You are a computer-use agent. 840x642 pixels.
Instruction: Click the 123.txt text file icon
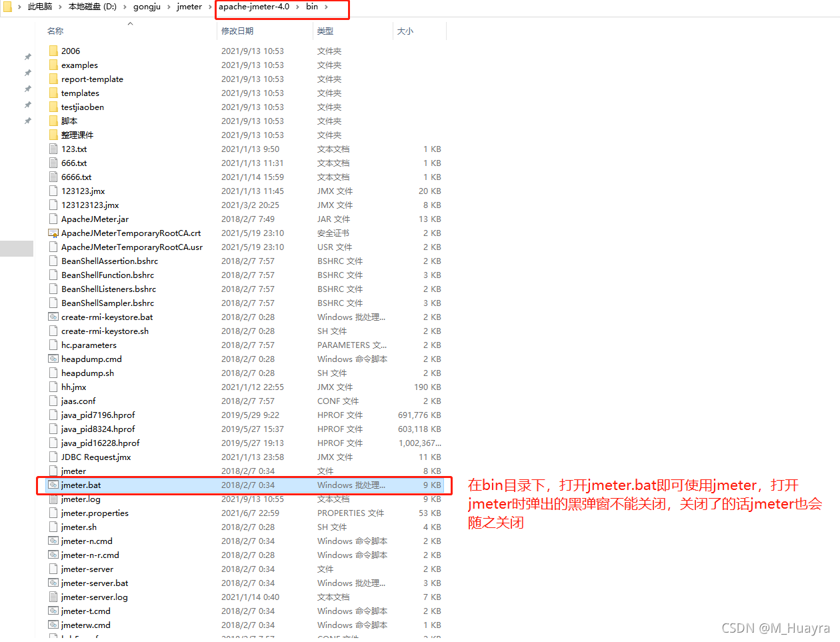(53, 149)
